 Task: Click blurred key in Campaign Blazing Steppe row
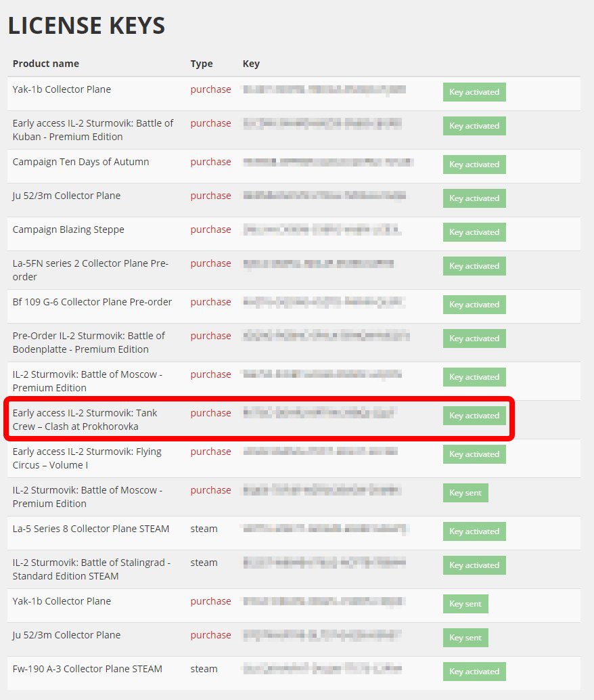pyautogui.click(x=322, y=230)
